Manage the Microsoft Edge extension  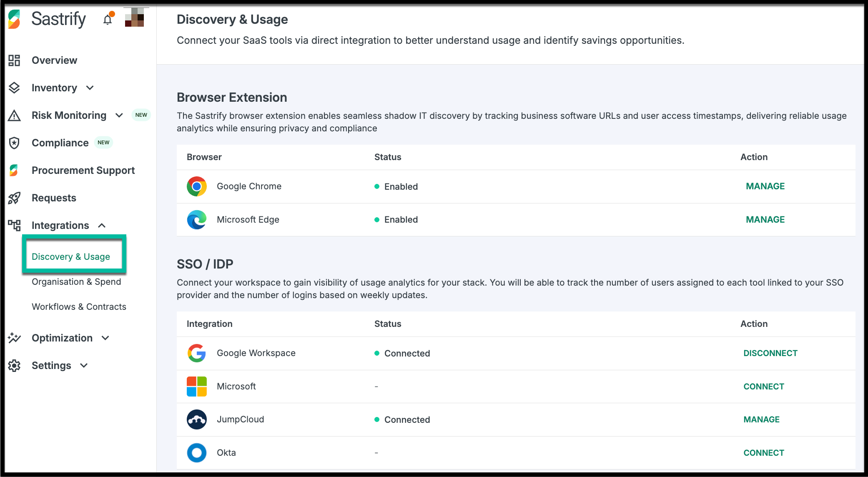765,220
